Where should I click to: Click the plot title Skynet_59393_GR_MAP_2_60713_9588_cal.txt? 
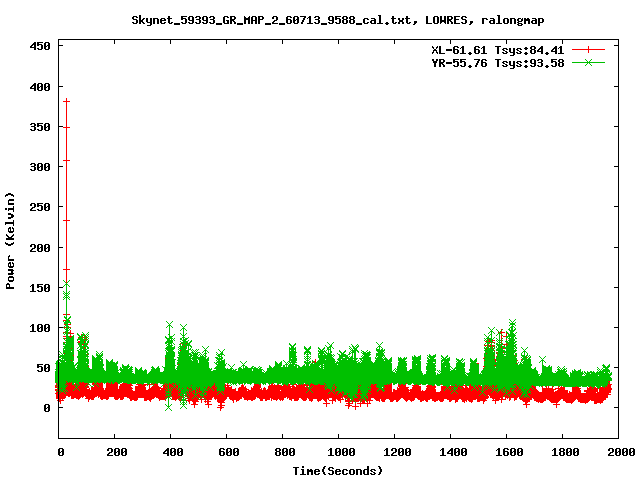point(271,20)
